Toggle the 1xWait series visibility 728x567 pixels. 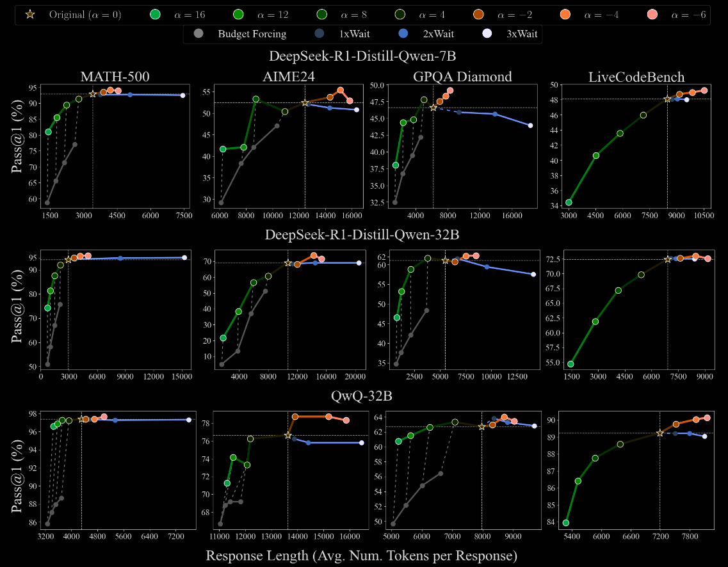coord(318,33)
